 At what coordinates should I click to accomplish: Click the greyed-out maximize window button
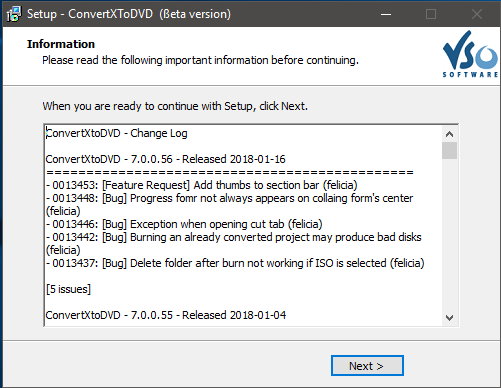(431, 14)
